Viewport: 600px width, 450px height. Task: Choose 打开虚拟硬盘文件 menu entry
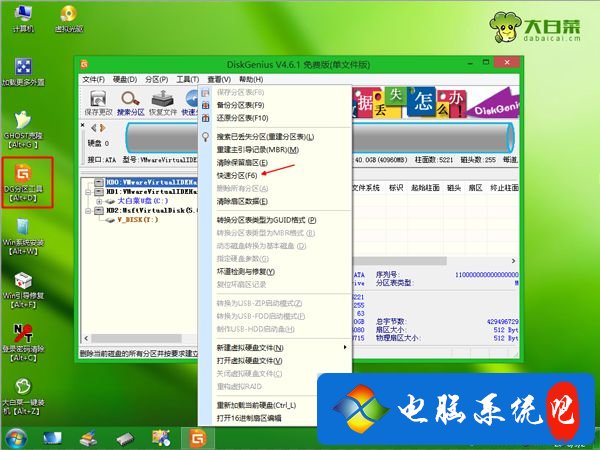click(x=249, y=361)
